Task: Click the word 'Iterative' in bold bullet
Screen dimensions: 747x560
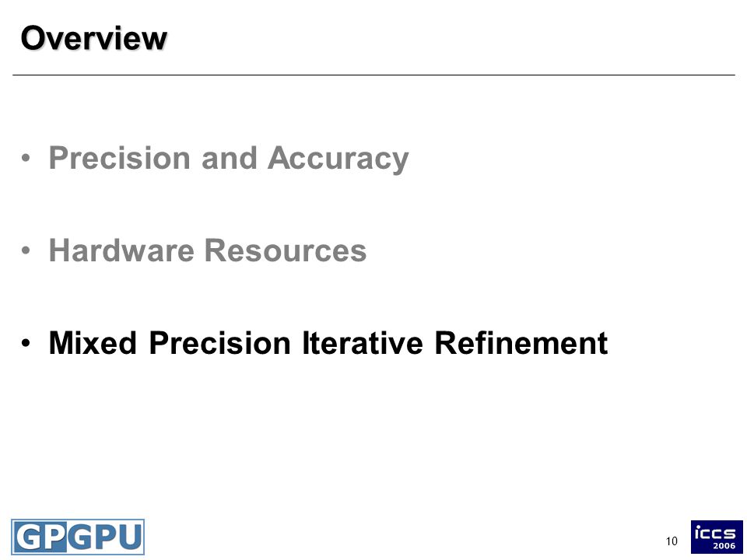Action: (x=363, y=343)
